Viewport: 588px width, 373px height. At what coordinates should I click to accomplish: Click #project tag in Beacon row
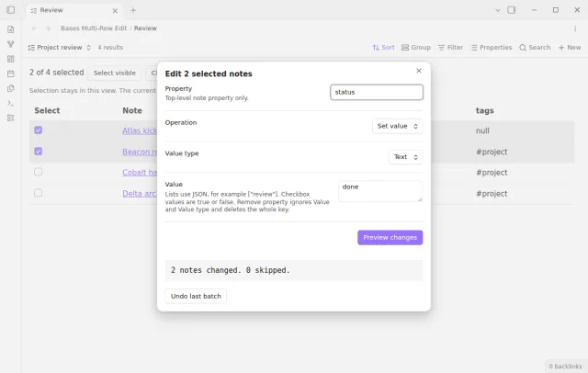point(492,152)
